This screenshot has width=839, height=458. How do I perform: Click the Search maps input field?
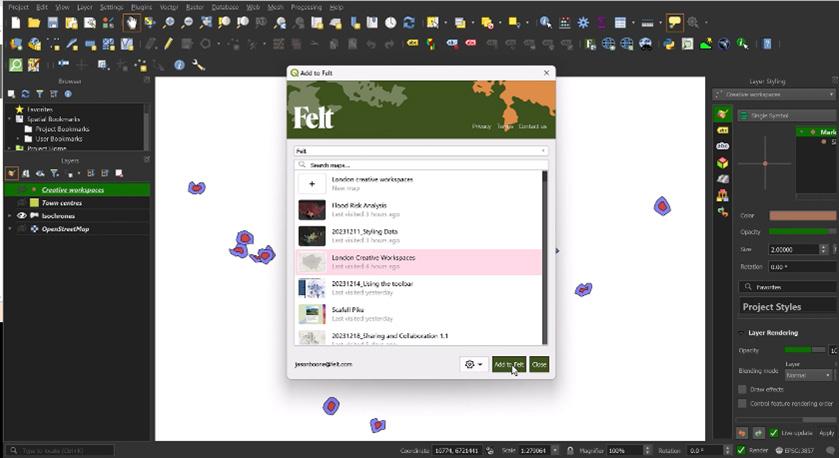click(x=421, y=165)
